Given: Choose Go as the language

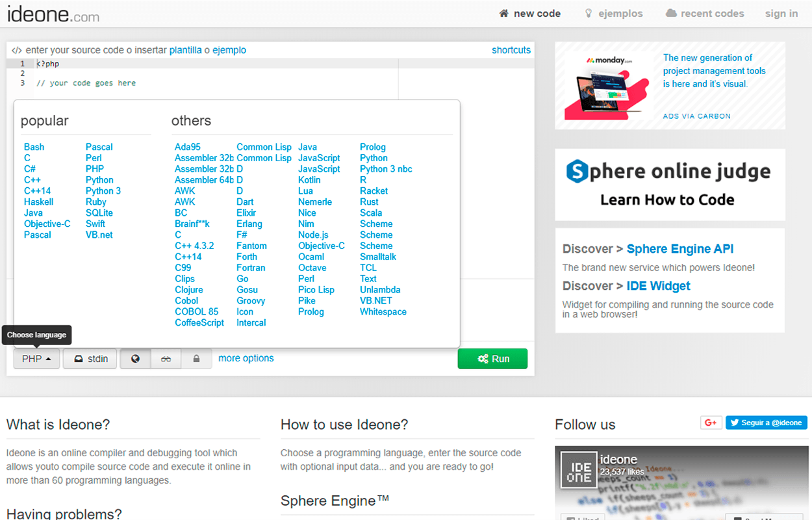Looking at the screenshot, I should pyautogui.click(x=242, y=279).
